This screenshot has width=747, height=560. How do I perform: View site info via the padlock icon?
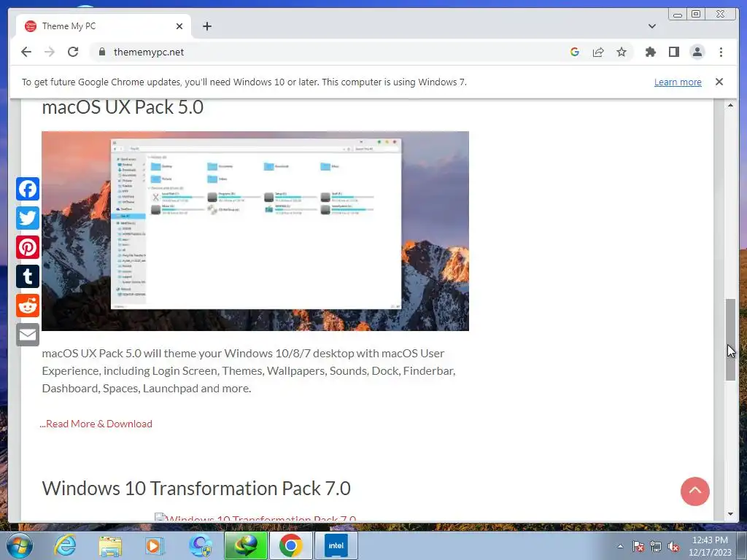pos(102,52)
